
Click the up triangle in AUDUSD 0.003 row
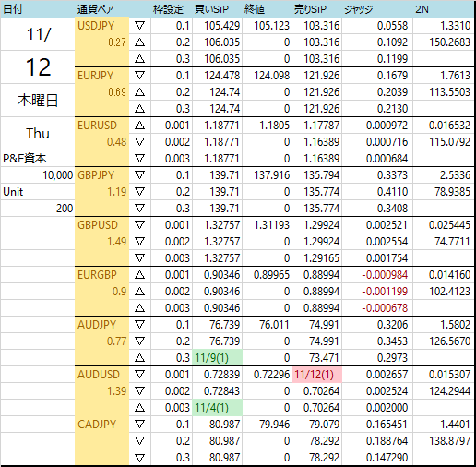(x=139, y=408)
